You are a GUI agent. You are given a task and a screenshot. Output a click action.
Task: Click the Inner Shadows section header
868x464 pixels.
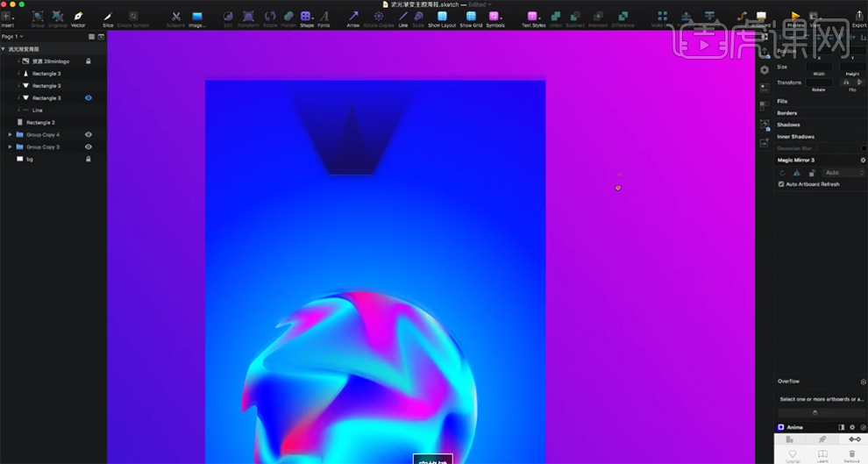(x=795, y=136)
